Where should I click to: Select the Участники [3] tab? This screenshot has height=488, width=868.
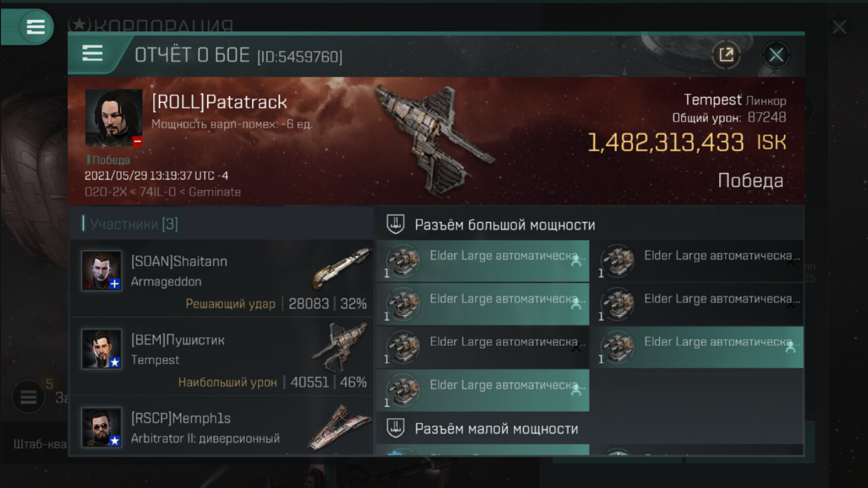click(x=134, y=224)
